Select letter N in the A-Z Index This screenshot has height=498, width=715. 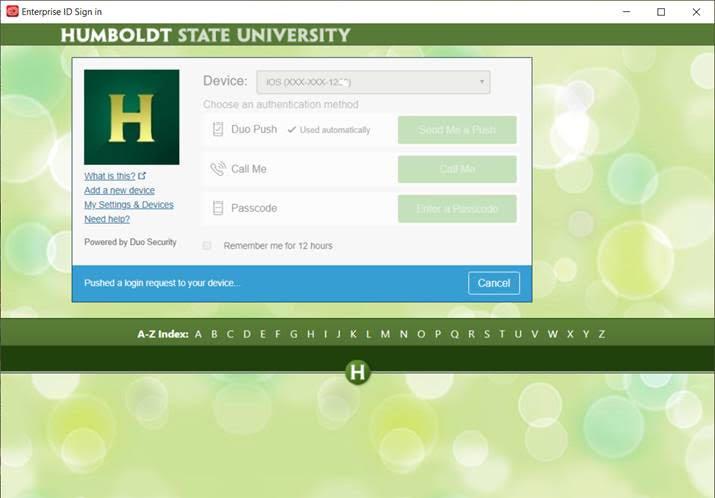pyautogui.click(x=404, y=334)
